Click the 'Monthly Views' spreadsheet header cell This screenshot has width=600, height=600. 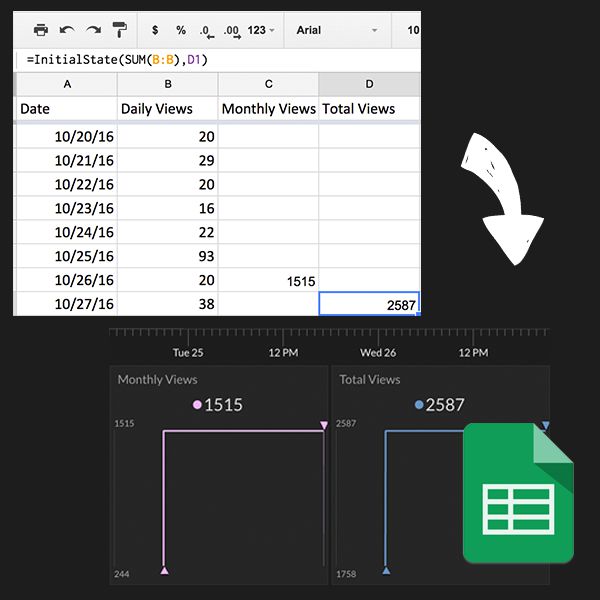coord(269,109)
